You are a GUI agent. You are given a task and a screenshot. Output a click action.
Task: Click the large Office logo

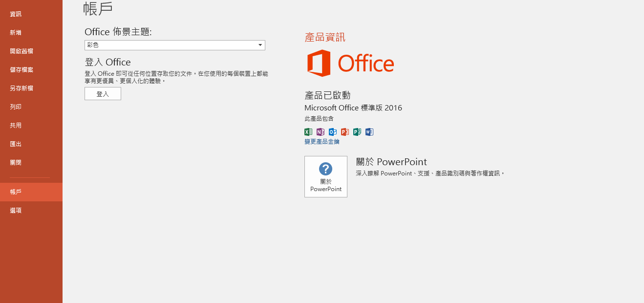[350, 63]
